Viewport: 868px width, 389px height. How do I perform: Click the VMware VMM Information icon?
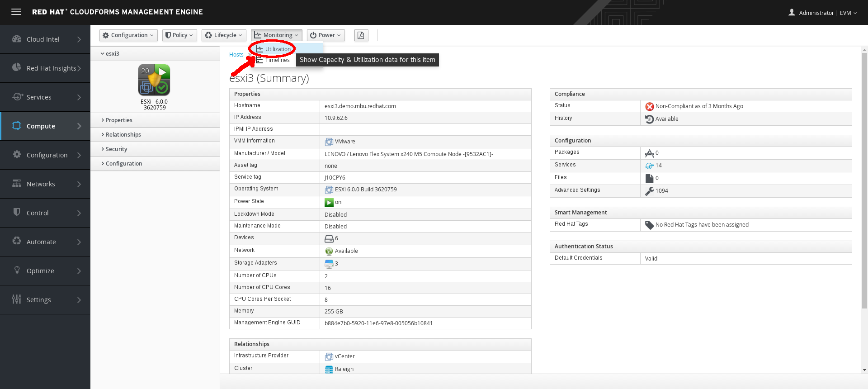329,142
